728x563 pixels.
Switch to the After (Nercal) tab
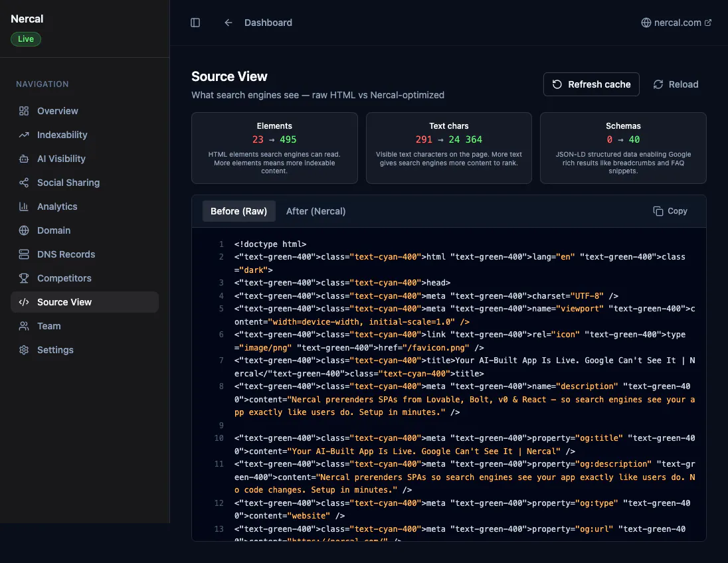pyautogui.click(x=316, y=211)
